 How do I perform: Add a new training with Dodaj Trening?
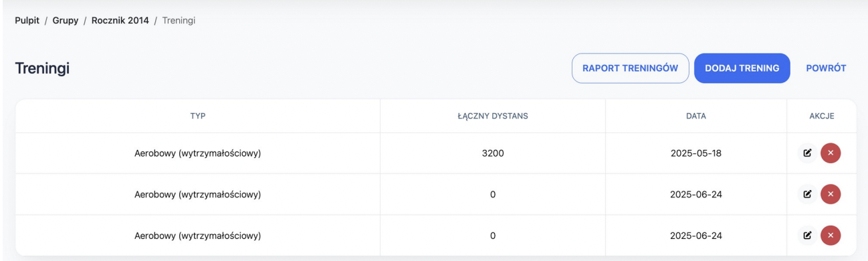click(x=742, y=68)
